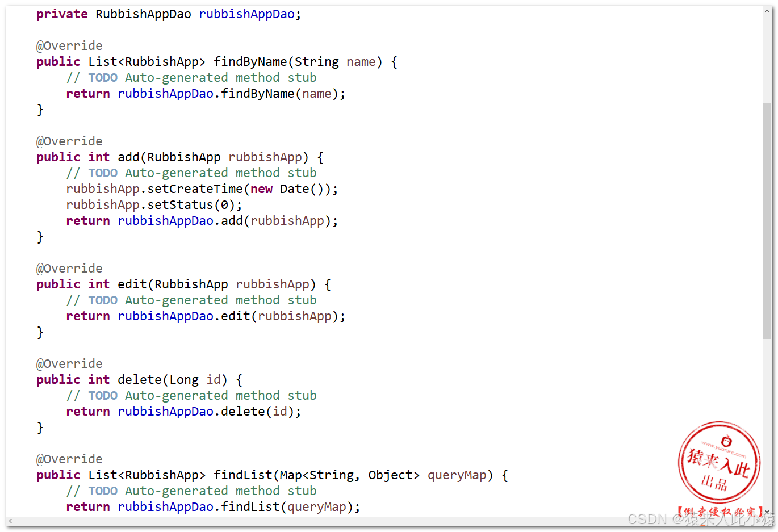Click the line 'return rubbishAppDao.findList(queryMap);'
This screenshot has height=532, width=778.
tap(213, 507)
